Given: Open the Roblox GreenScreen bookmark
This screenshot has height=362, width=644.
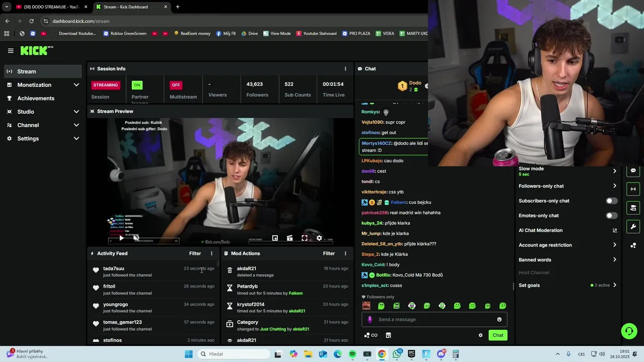Looking at the screenshot, I should [125, 34].
